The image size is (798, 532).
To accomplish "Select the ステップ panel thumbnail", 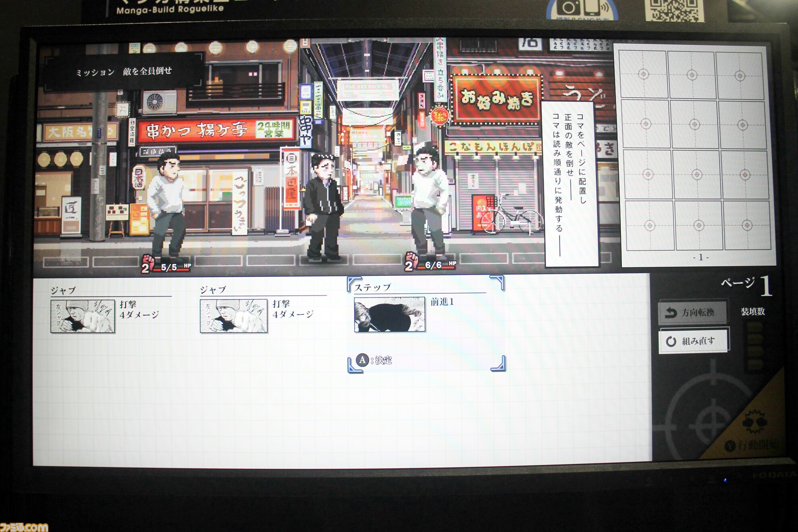I will 389,314.
